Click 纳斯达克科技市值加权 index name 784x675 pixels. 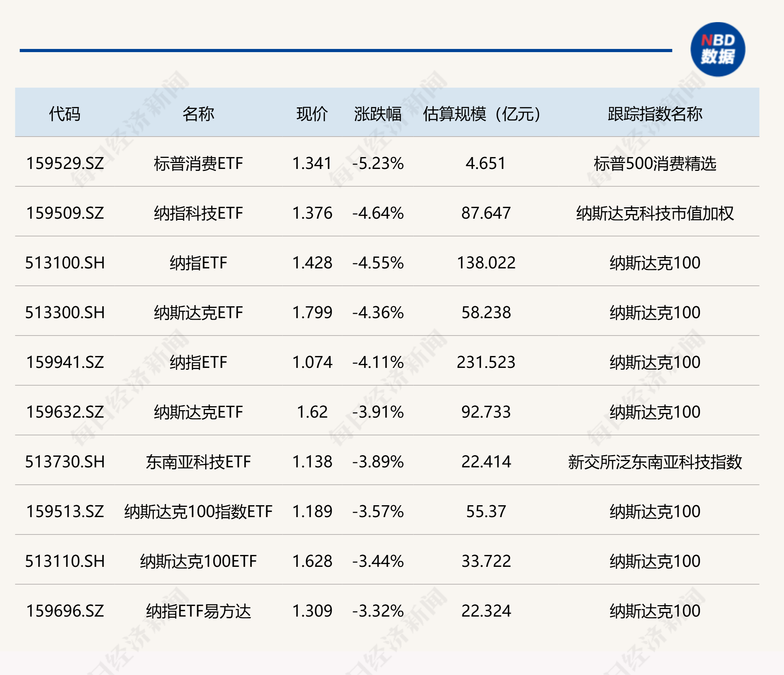pyautogui.click(x=655, y=213)
